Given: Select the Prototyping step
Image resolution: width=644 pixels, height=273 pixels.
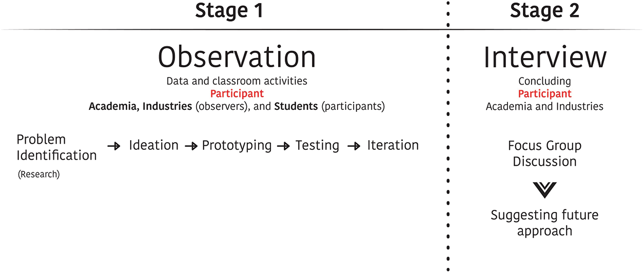Looking at the screenshot, I should point(237,146).
